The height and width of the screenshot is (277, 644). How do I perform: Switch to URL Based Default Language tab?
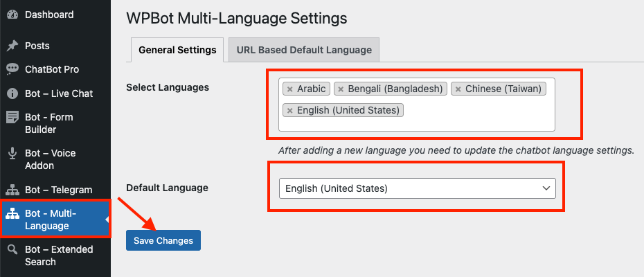pyautogui.click(x=304, y=50)
